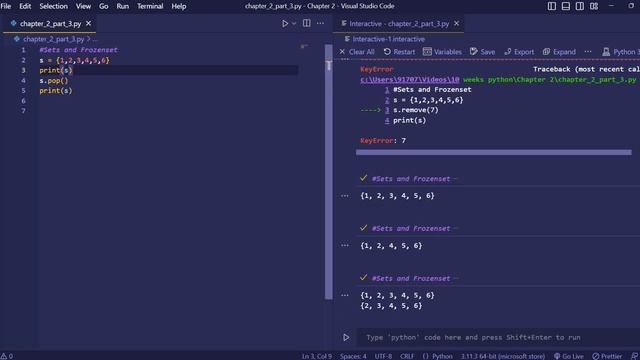Toggle primary side bar layout icon
Viewport: 640px width, 360px height.
click(x=552, y=6)
